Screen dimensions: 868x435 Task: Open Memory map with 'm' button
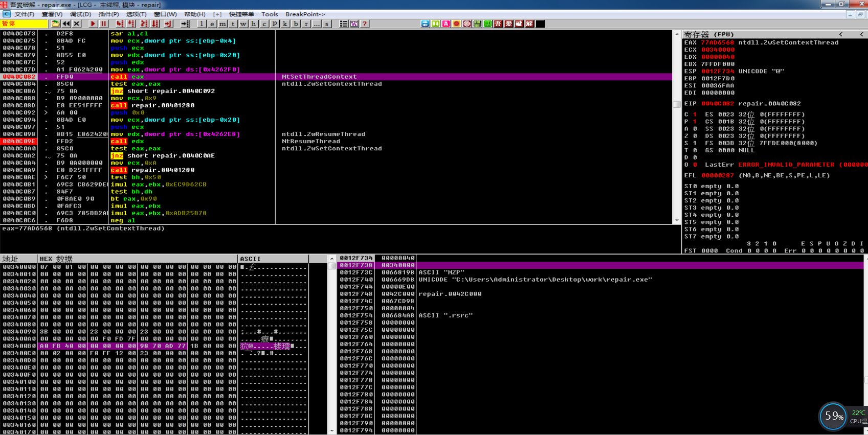(222, 24)
